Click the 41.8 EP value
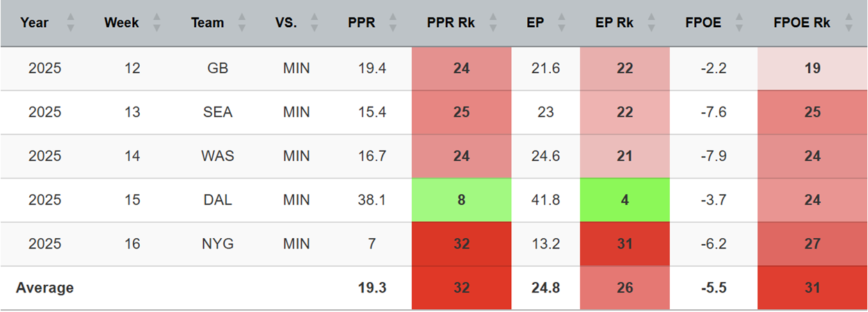 pos(545,200)
